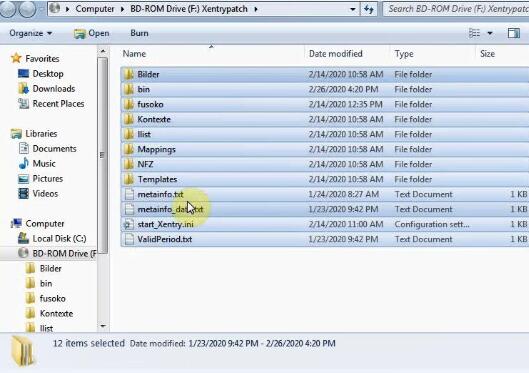Image resolution: width=529 pixels, height=373 pixels.
Task: Click the Favorites star icon in sidebar
Action: [x=16, y=58]
